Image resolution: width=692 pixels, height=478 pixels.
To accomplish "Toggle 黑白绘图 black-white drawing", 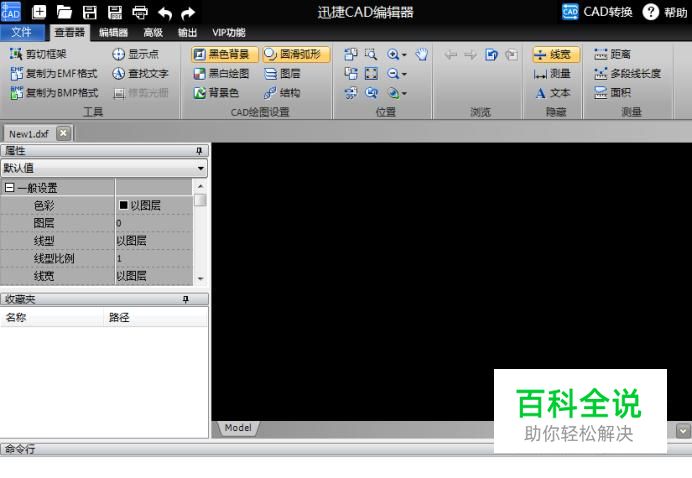I will click(x=222, y=73).
